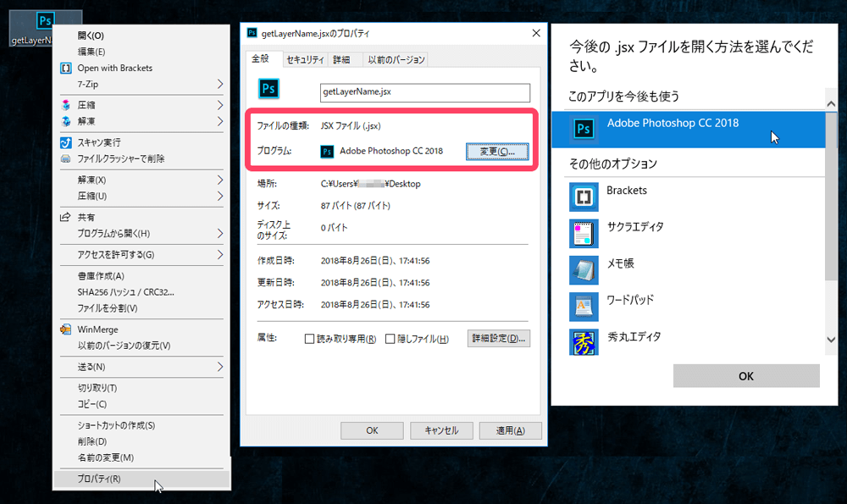The height and width of the screenshot is (504, 847).
Task: Click the スキャン実行 scan icon
Action: coord(65,142)
